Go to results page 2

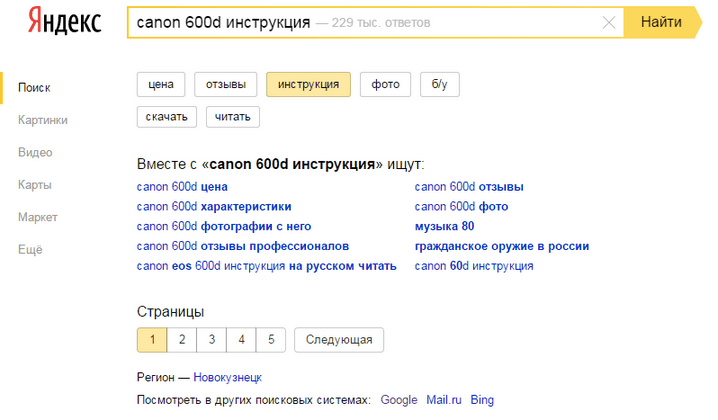pyautogui.click(x=182, y=340)
